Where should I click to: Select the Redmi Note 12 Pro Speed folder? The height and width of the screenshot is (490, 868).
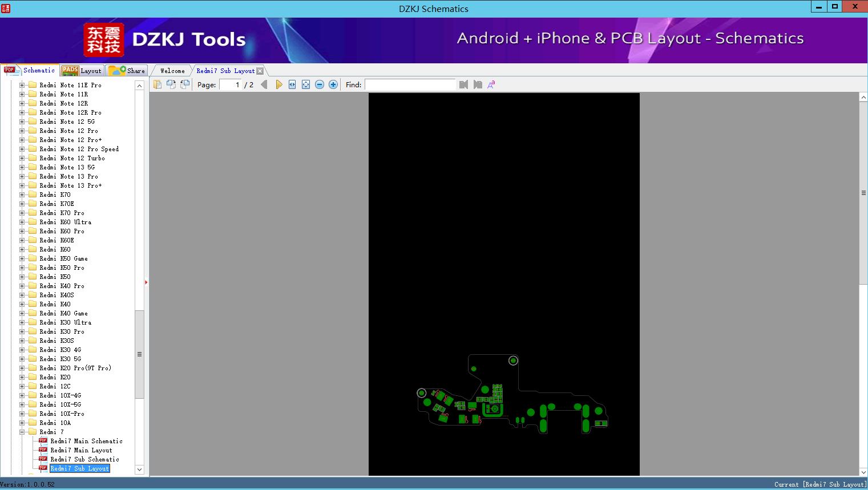tap(79, 149)
